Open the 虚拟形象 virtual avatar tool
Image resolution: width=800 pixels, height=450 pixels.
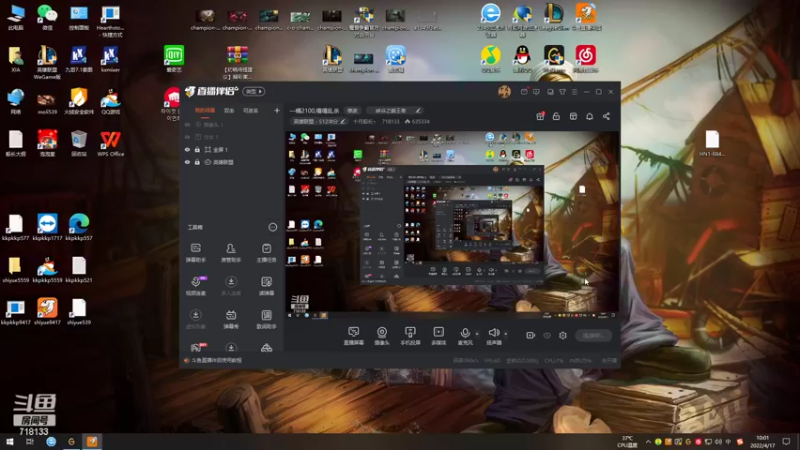[x=195, y=319]
